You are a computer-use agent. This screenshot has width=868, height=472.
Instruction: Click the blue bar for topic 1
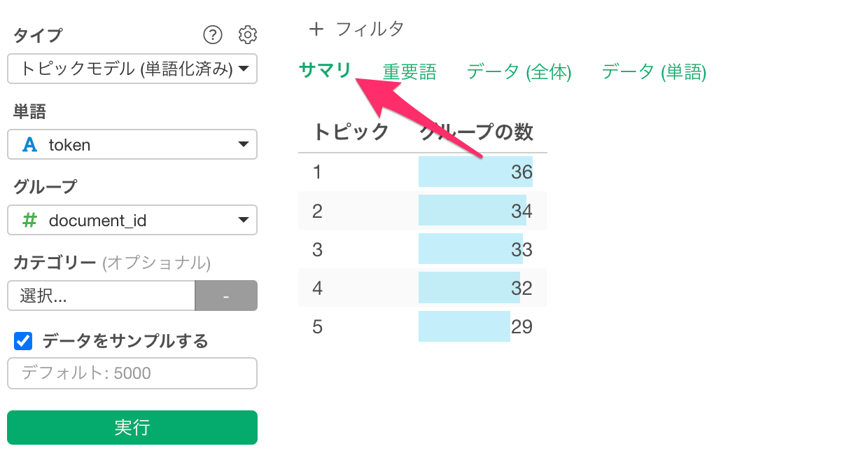click(475, 172)
